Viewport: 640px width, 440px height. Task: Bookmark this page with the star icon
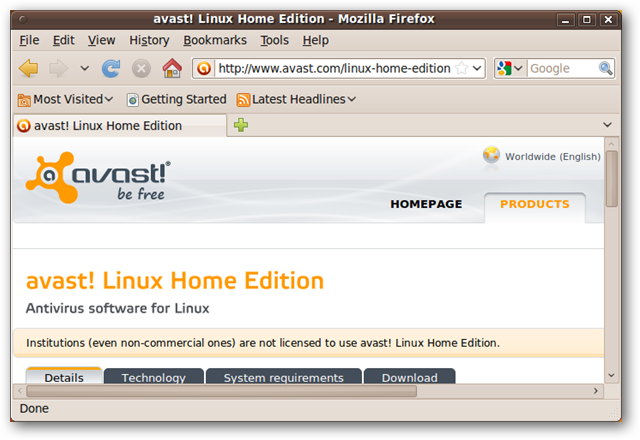pos(462,68)
